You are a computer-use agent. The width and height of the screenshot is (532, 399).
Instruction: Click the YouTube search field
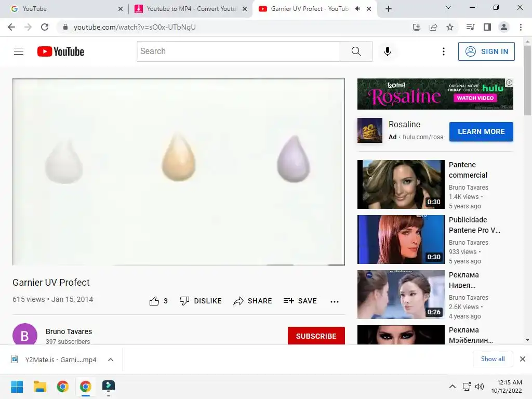(238, 51)
